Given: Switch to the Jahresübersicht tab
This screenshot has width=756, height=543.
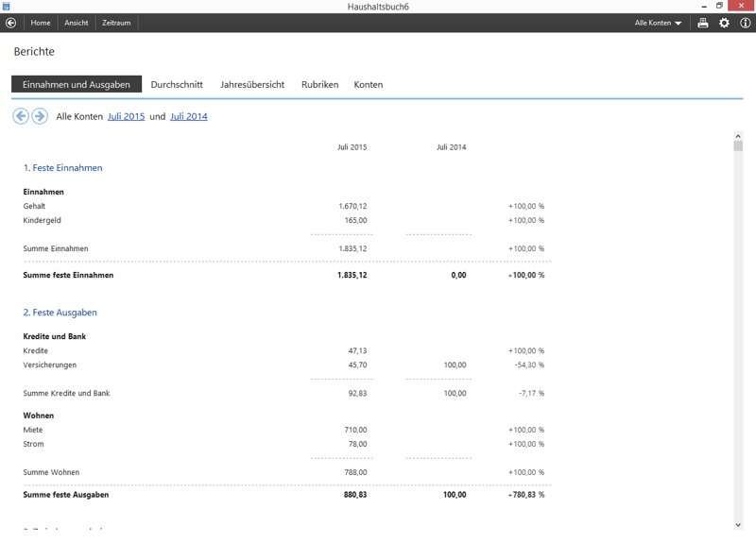Looking at the screenshot, I should pyautogui.click(x=252, y=85).
